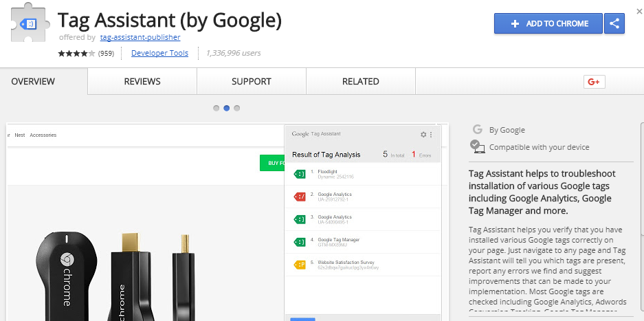Click the Tag Assistant (by Google) title
644x321 pixels.
(x=170, y=19)
